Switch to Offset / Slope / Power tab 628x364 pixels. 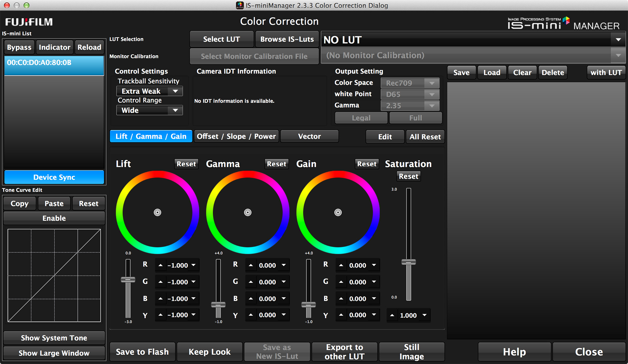(236, 136)
